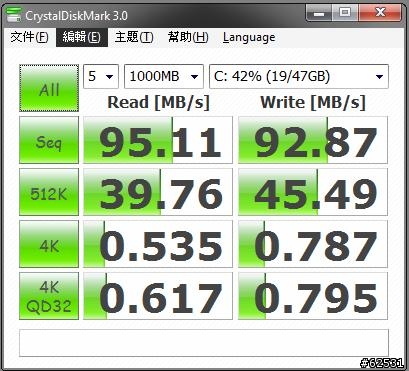Click the Seq read result 95.11

click(x=158, y=140)
